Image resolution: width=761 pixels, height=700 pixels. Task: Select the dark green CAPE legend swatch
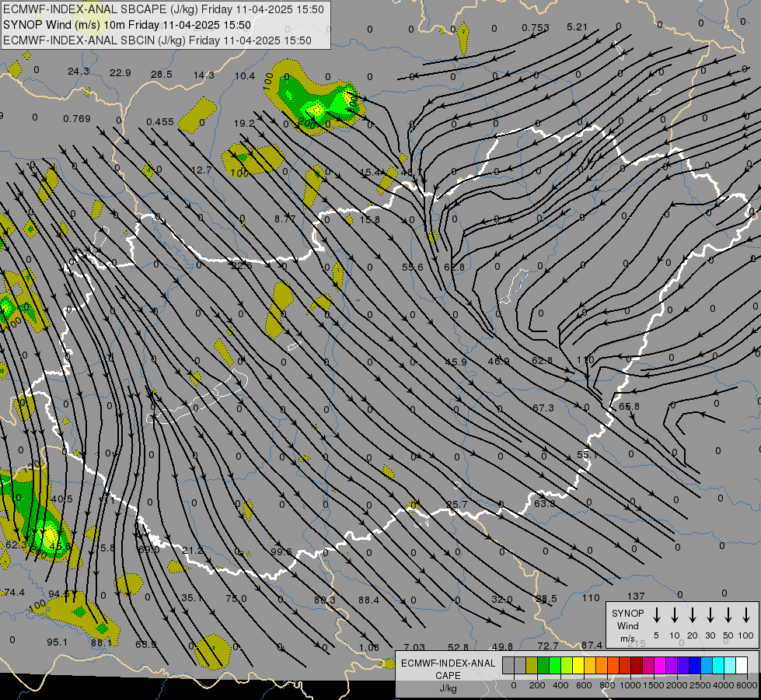(x=543, y=665)
